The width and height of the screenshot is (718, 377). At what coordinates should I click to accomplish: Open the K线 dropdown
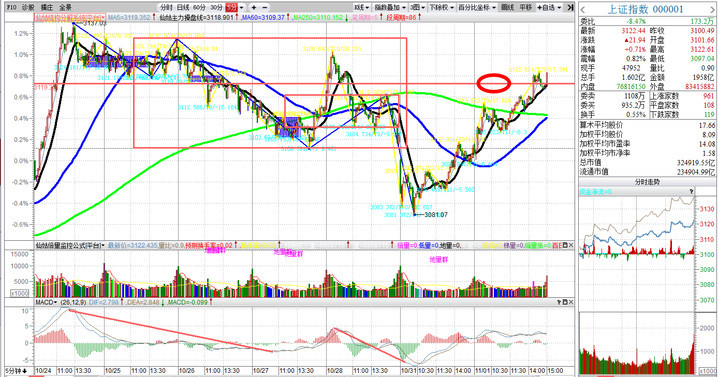point(361,7)
